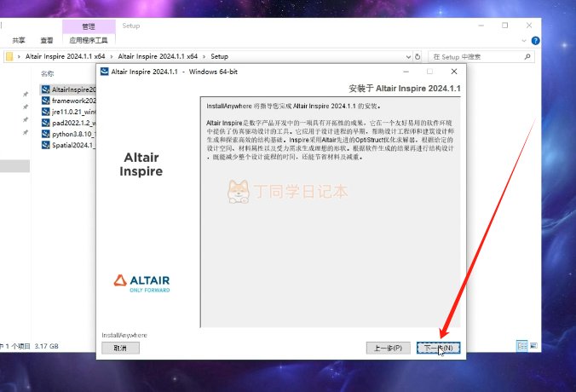The image size is (576, 392).
Task: Select the python3.8.10 file in Explorer
Action: (68, 134)
